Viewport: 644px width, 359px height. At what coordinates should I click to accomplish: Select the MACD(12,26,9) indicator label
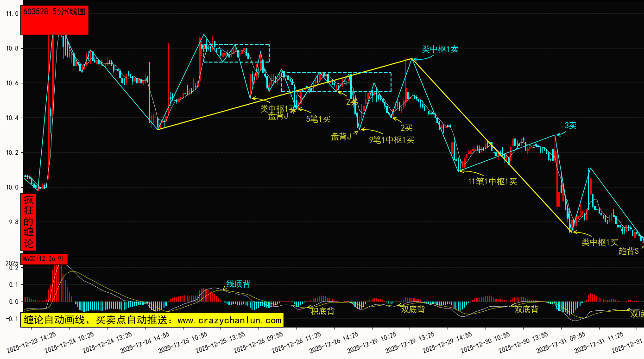pyautogui.click(x=44, y=258)
